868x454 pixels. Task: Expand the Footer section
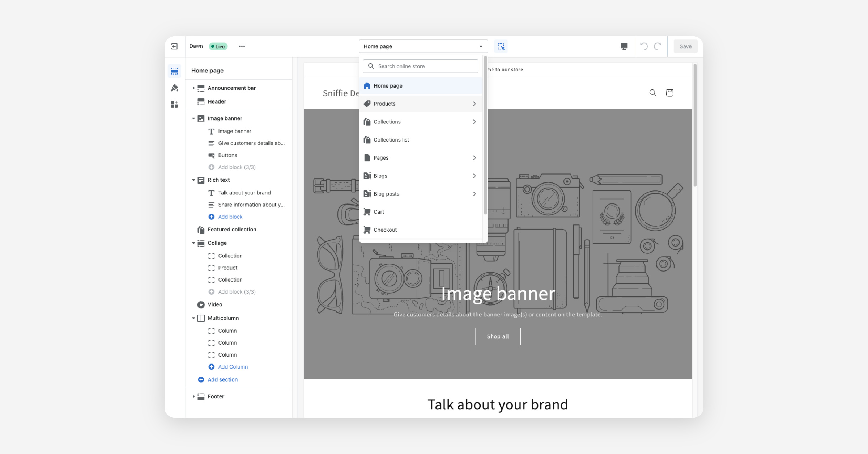pyautogui.click(x=193, y=396)
